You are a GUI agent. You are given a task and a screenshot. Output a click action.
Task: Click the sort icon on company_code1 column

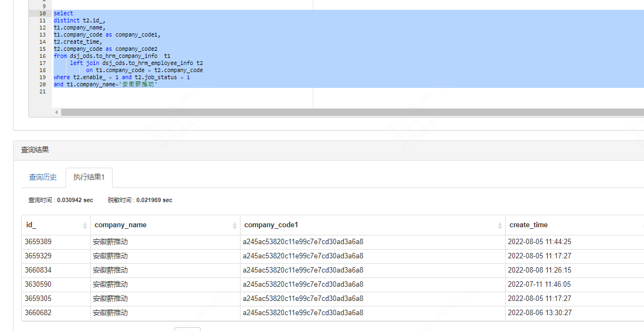pos(500,226)
